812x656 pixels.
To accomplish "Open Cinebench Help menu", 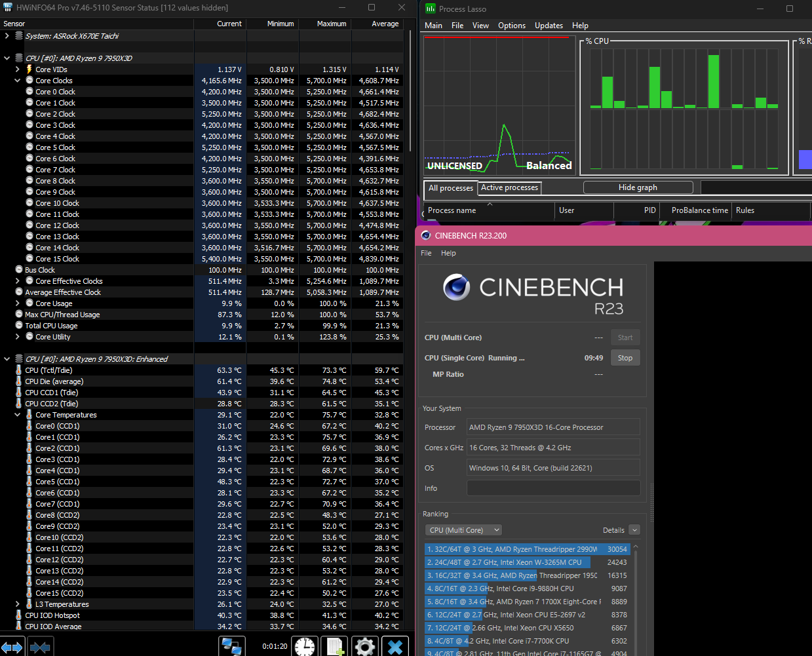I will coord(448,253).
